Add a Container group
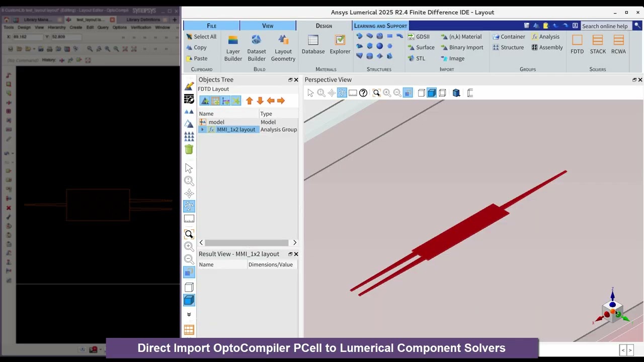This screenshot has height=362, width=644. pos(509,37)
